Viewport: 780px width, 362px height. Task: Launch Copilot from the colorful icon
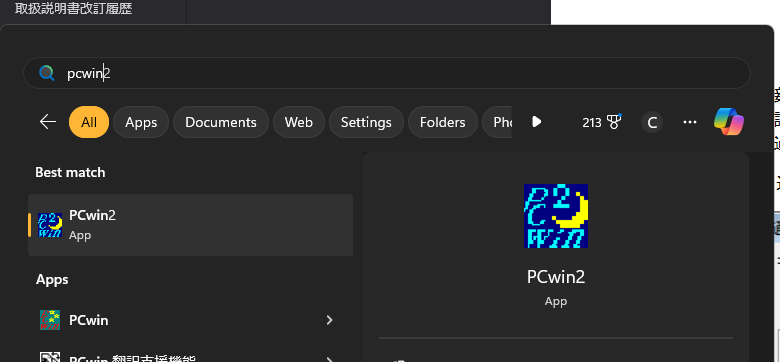[x=729, y=121]
